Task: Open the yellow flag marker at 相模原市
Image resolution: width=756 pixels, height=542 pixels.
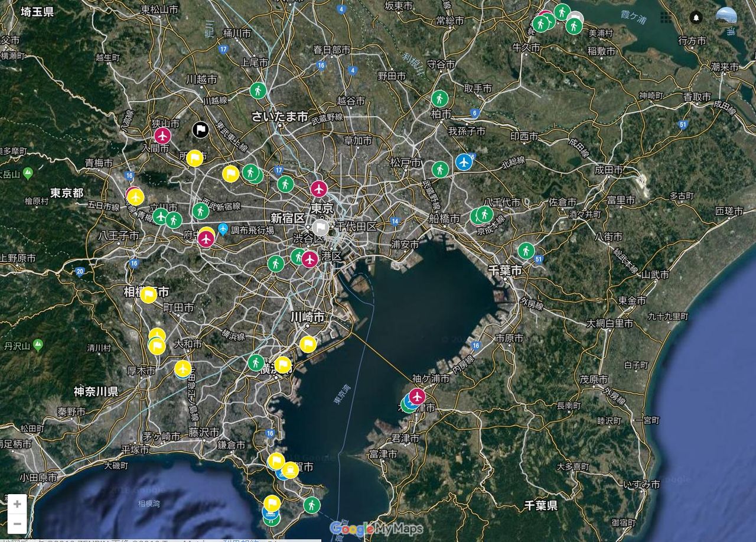Action: (148, 294)
